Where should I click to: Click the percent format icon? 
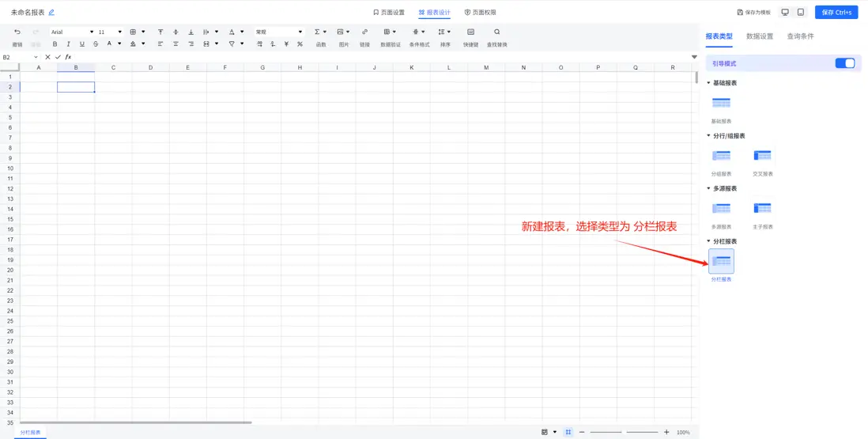[x=300, y=44]
